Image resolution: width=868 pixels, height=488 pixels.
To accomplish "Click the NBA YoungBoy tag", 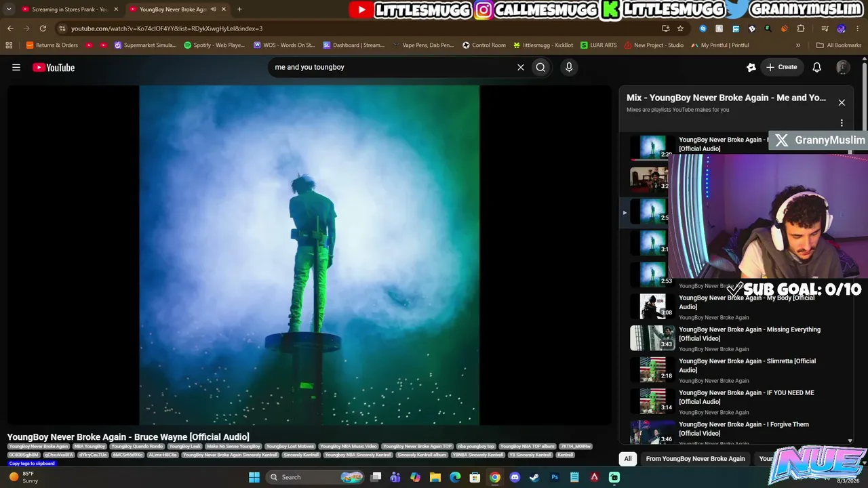I will tap(90, 447).
